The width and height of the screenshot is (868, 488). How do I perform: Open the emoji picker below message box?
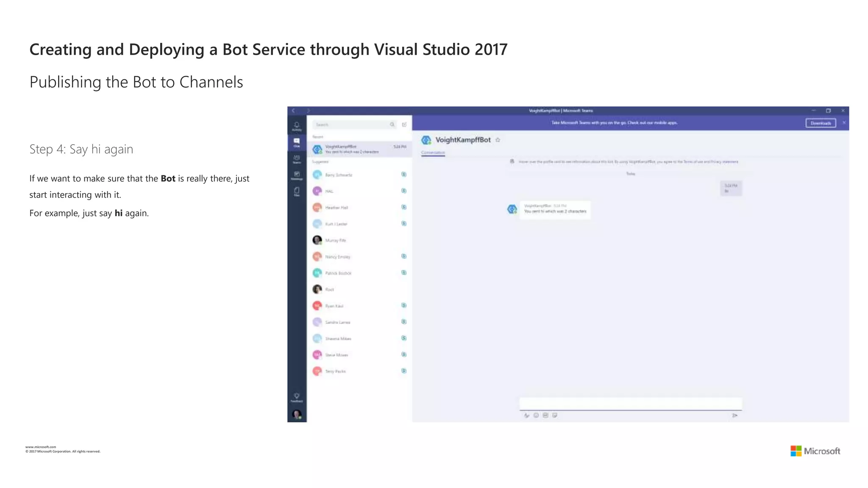click(x=536, y=416)
